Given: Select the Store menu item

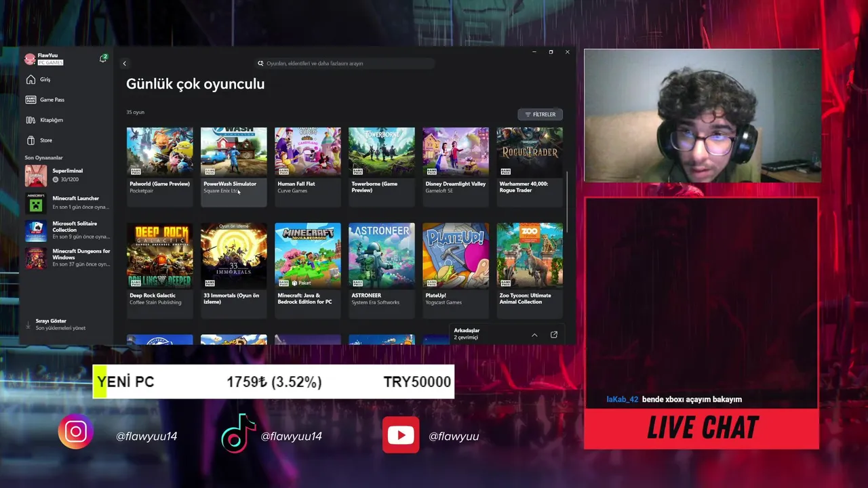Looking at the screenshot, I should (46, 140).
